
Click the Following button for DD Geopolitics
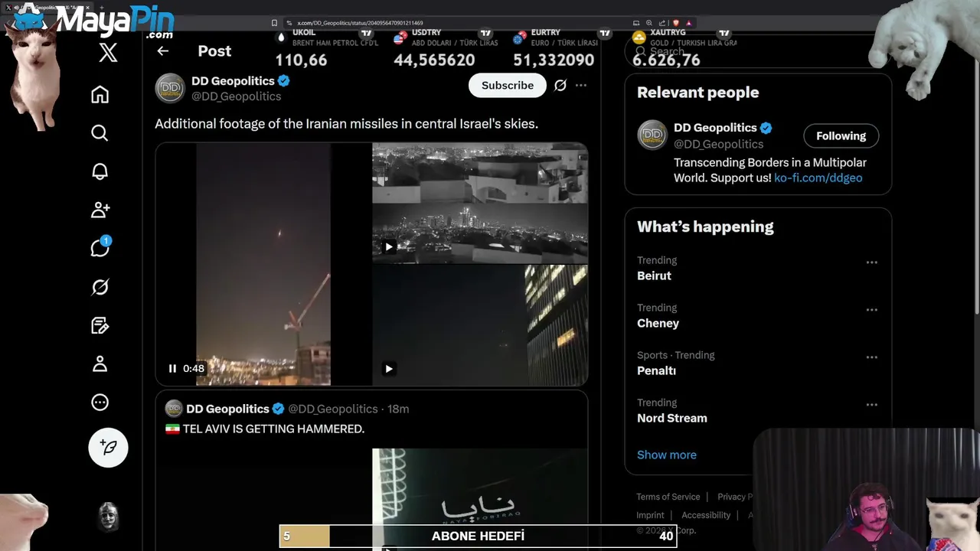point(841,136)
